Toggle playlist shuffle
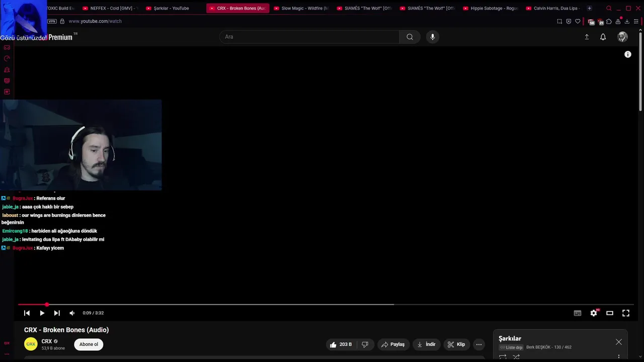This screenshot has width=644, height=362. click(x=516, y=357)
